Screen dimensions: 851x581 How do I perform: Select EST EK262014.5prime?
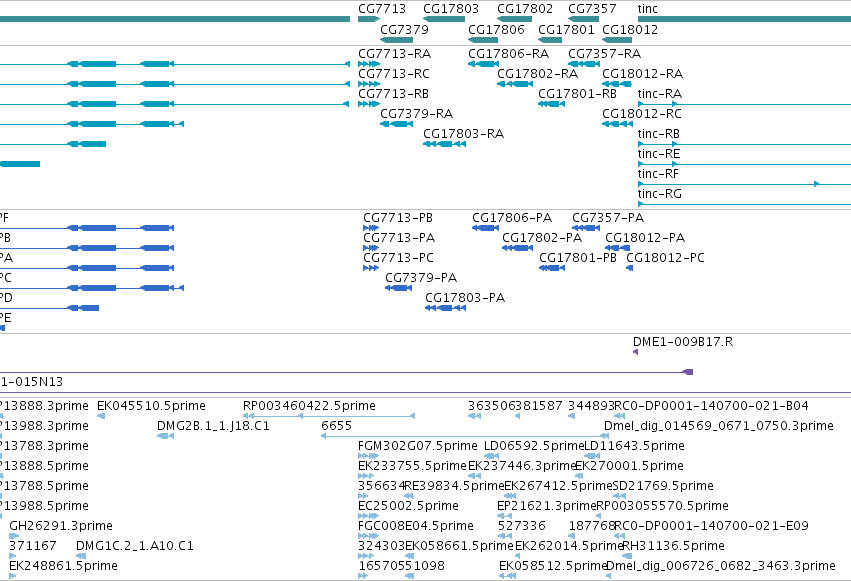[517, 556]
